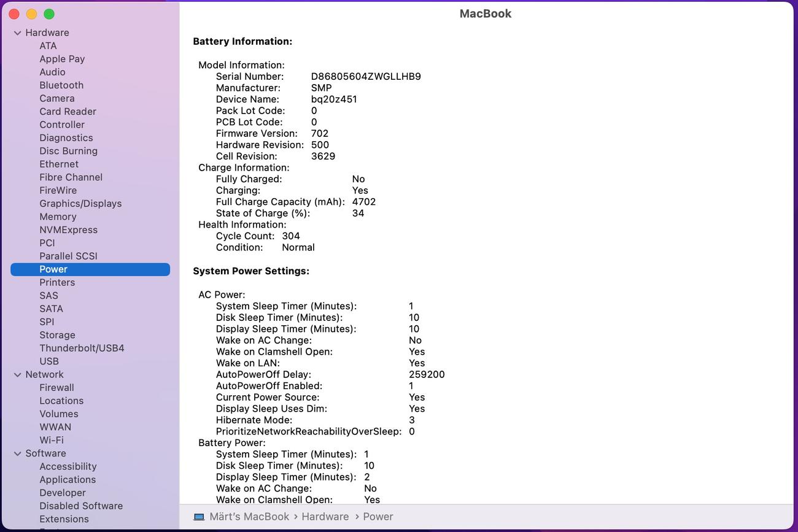Image resolution: width=798 pixels, height=532 pixels.
Task: Open Graphics/Displays hardware info
Action: point(80,204)
